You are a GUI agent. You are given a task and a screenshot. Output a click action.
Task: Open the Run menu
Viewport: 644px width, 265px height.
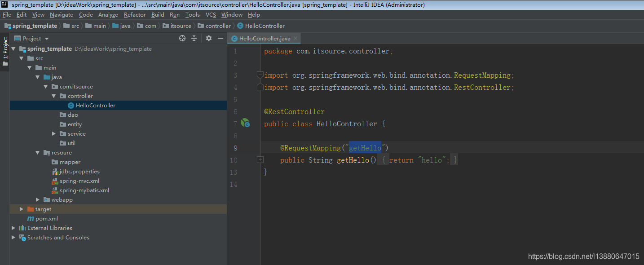[x=175, y=15]
